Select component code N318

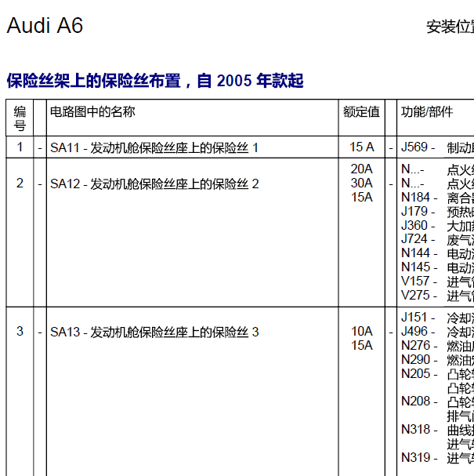415,429
